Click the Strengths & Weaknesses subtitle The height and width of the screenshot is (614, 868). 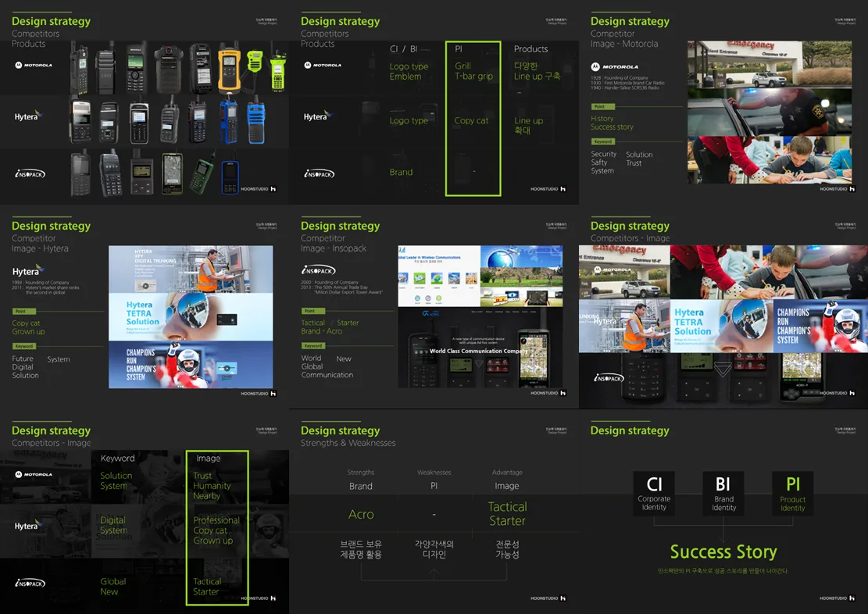[348, 443]
